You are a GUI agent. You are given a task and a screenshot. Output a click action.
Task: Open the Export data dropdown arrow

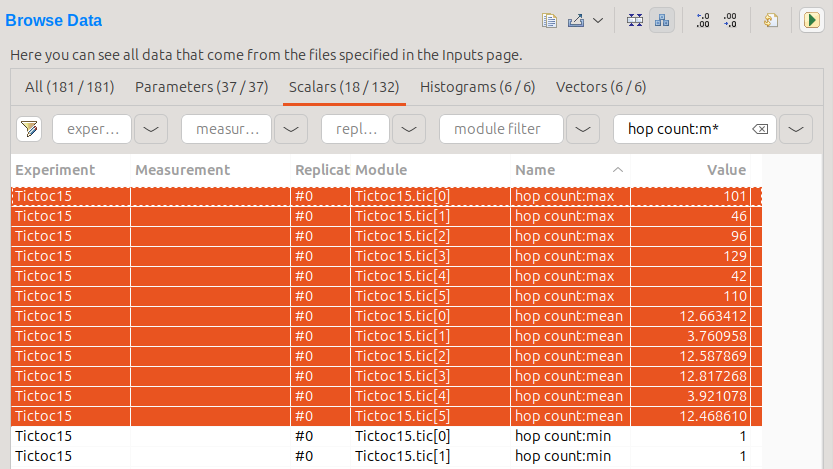(x=598, y=21)
